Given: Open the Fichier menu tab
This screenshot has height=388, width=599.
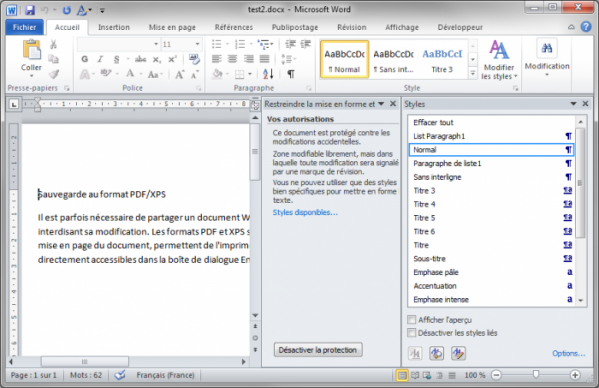Looking at the screenshot, I should pyautogui.click(x=24, y=27).
